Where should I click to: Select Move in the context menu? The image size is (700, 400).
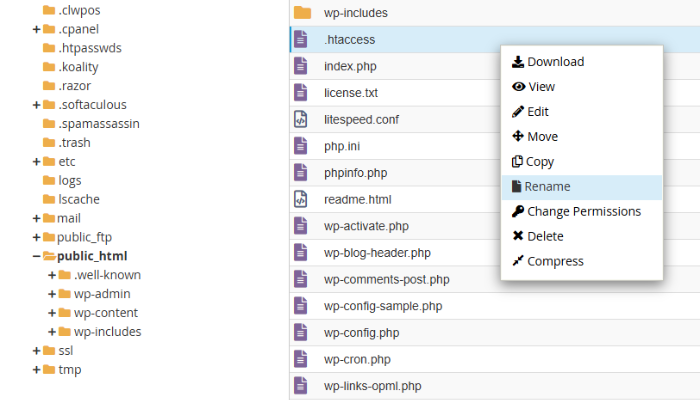(542, 137)
